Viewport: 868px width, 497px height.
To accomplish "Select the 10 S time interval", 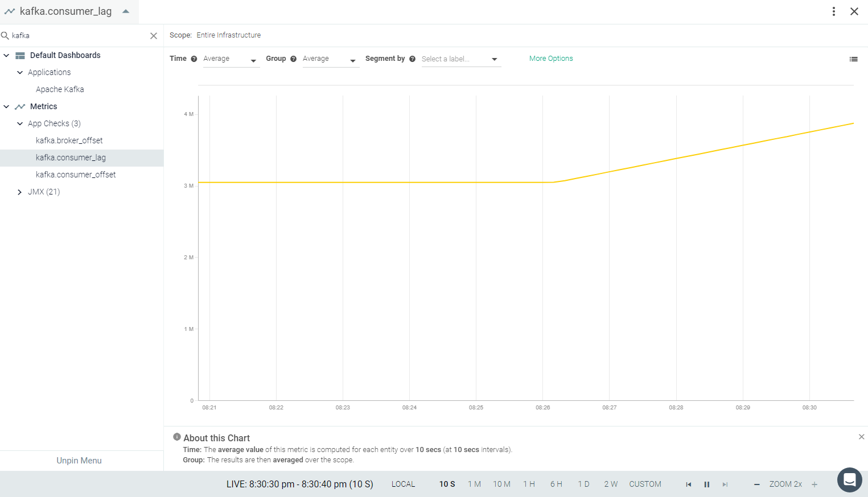I will pos(447,484).
